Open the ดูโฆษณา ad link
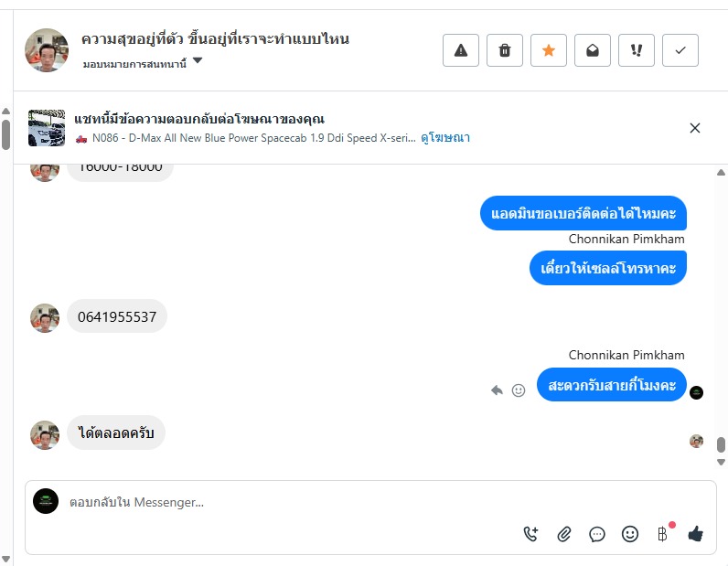The height and width of the screenshot is (566, 728). [445, 138]
